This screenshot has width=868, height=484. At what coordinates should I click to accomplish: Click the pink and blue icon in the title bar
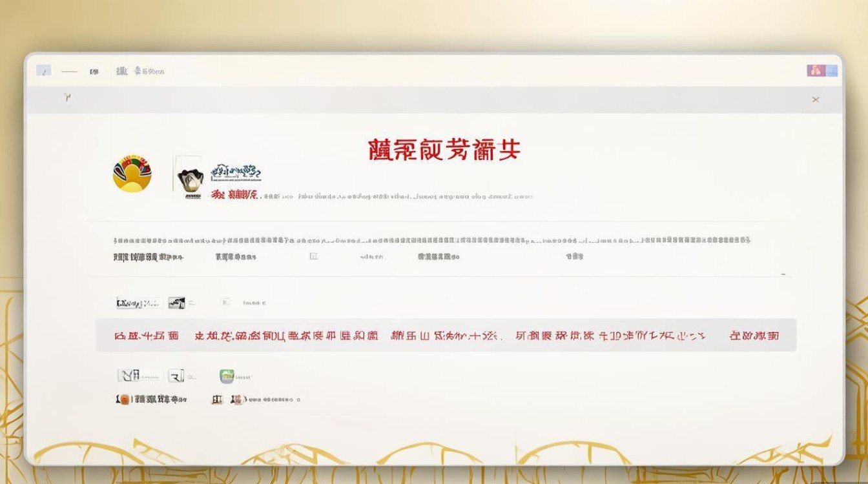[x=816, y=70]
